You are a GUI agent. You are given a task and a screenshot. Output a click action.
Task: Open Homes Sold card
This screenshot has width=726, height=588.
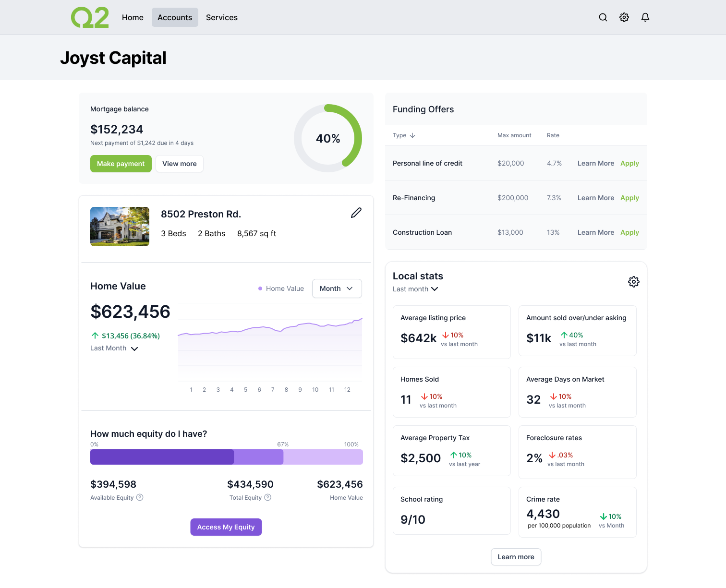pyautogui.click(x=452, y=392)
